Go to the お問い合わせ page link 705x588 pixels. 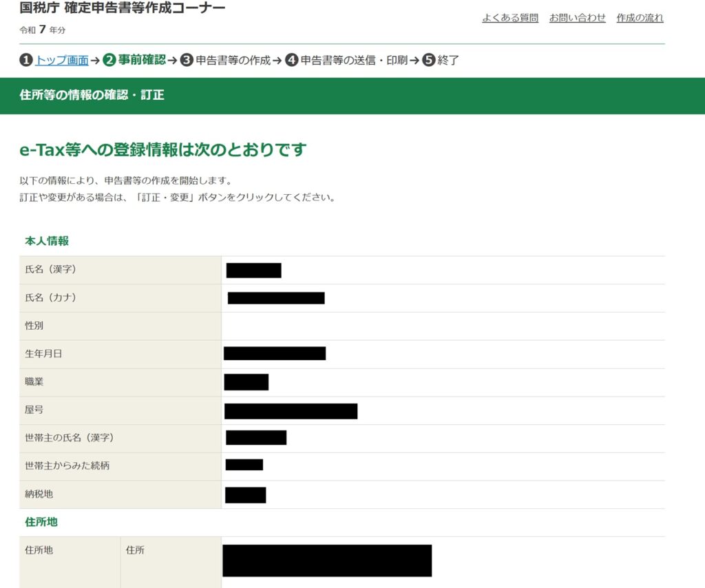pos(577,18)
